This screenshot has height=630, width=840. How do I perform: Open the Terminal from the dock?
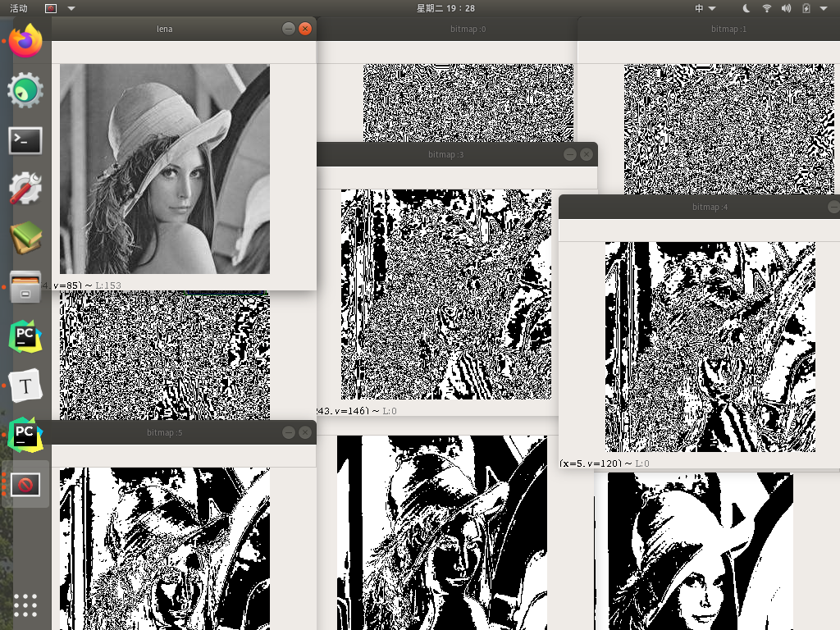coord(25,140)
